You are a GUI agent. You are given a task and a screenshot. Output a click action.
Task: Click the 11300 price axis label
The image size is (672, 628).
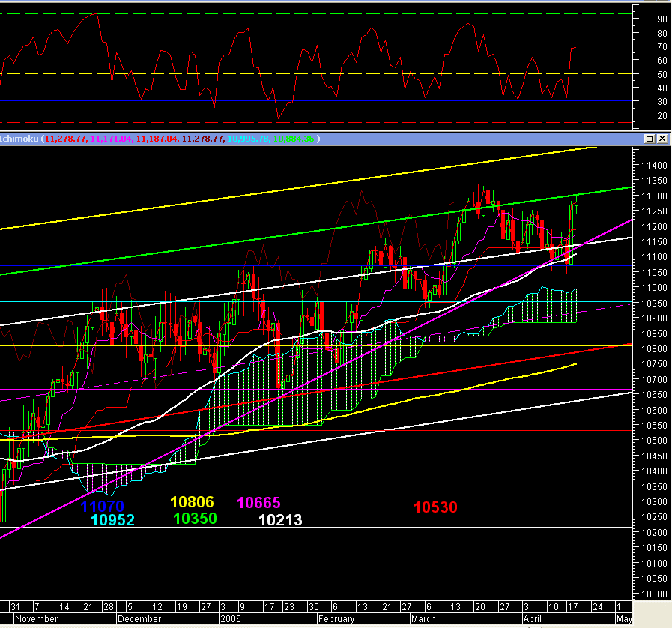(655, 196)
